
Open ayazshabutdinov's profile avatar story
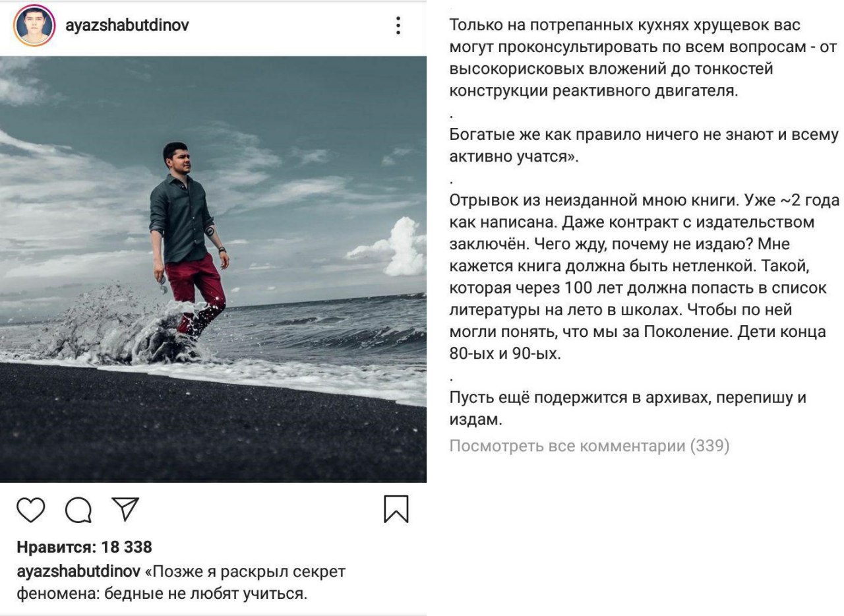[x=34, y=26]
